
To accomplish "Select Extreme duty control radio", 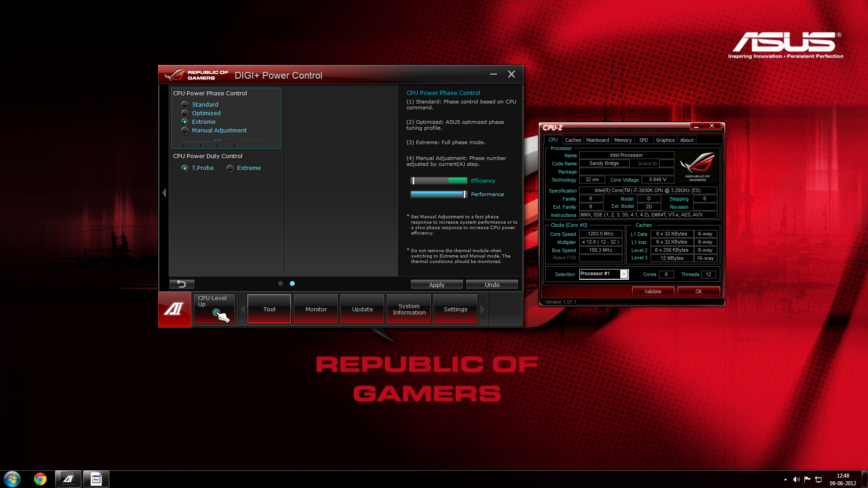I will (230, 168).
